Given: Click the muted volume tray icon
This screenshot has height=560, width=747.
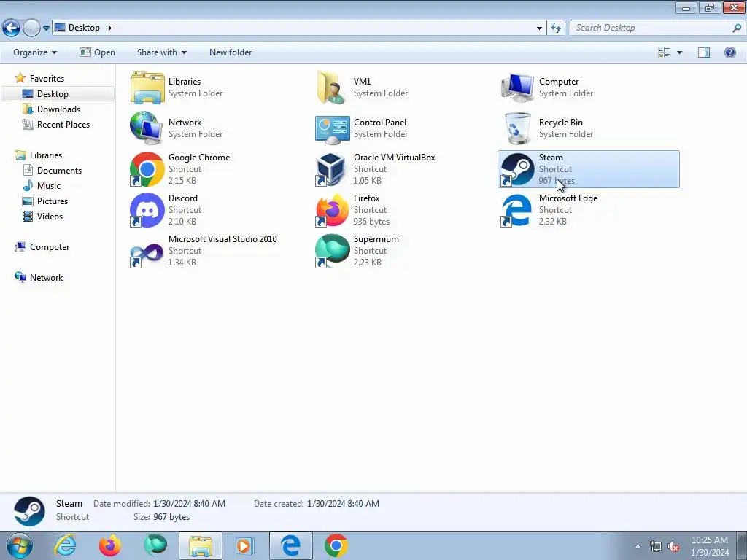Looking at the screenshot, I should 673,546.
